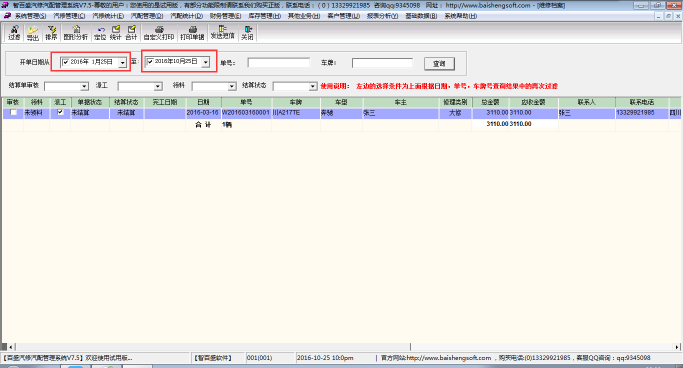Open the 汽配统计(D) menu
Viewport: 683px width, 368px height.
(186, 16)
